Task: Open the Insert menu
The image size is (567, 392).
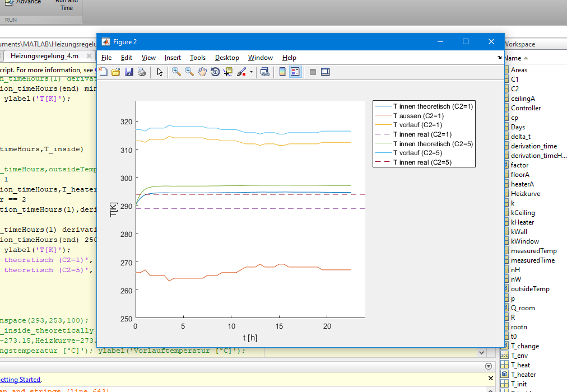Action: (173, 58)
